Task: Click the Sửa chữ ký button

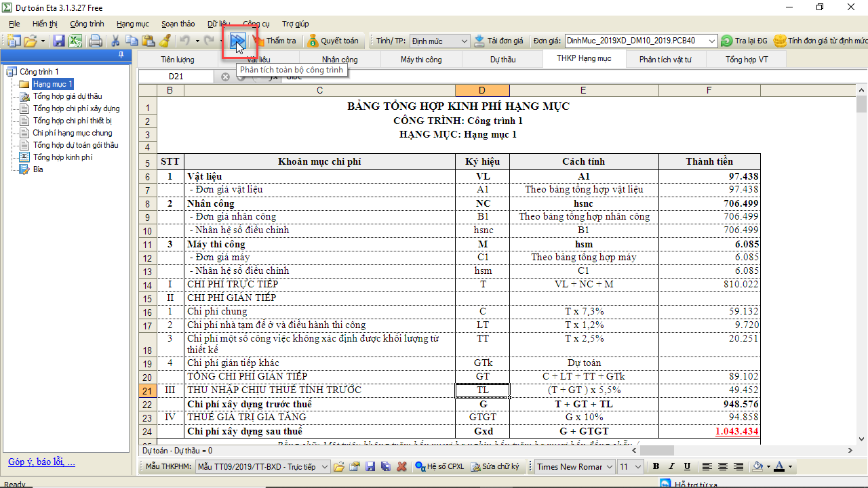Action: (x=495, y=466)
